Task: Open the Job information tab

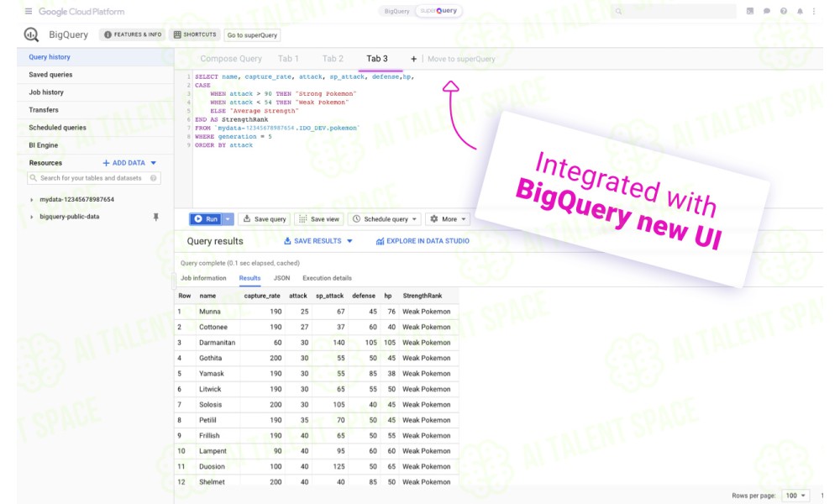Action: pyautogui.click(x=203, y=278)
